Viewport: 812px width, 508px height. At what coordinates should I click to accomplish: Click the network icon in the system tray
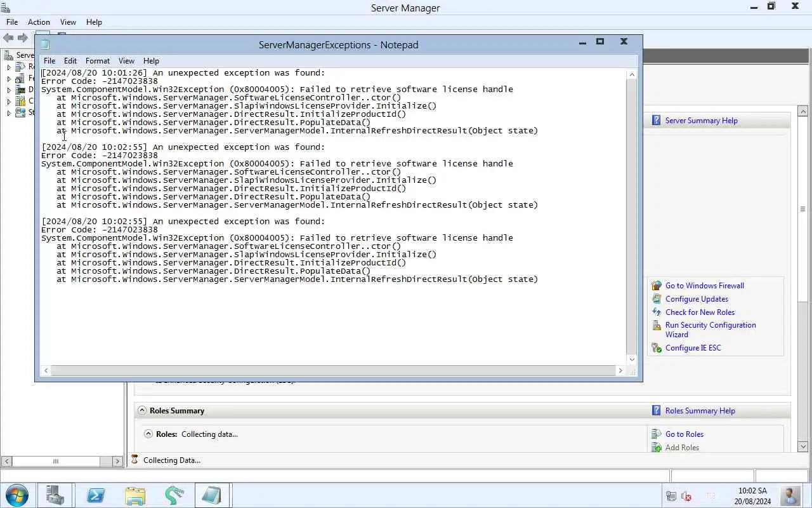click(671, 496)
